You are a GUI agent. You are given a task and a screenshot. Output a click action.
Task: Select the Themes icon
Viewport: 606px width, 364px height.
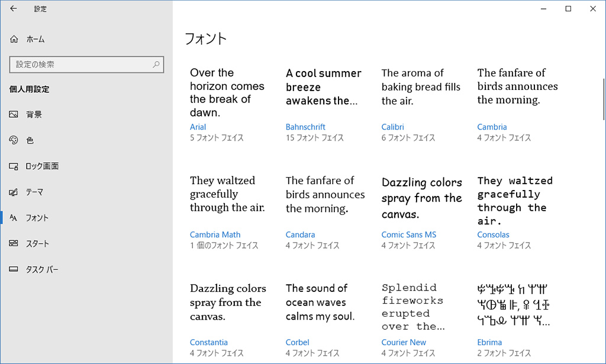[x=14, y=192]
